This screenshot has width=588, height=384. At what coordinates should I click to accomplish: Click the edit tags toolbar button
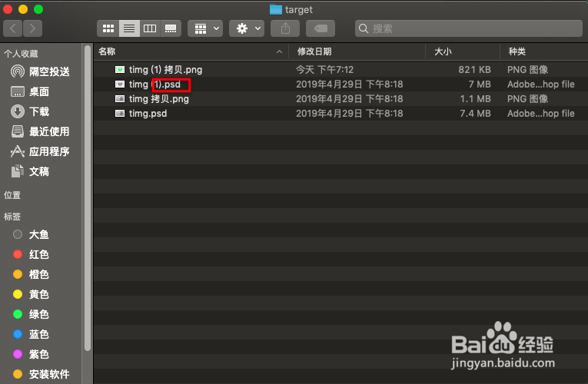coord(321,28)
